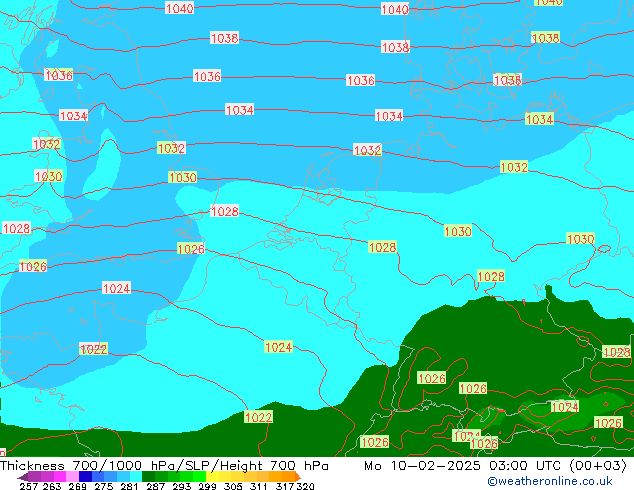Click the legend value 263
The height and width of the screenshot is (490, 634).
point(52,486)
